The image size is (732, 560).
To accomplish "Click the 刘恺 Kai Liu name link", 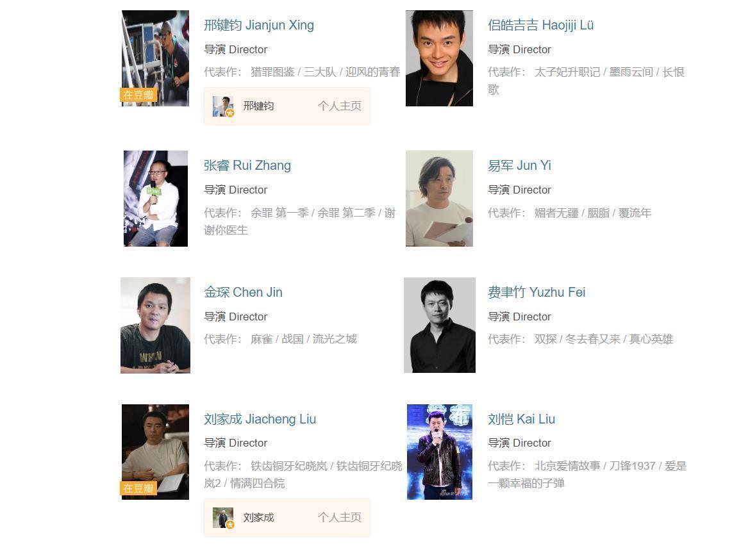I will pos(521,419).
